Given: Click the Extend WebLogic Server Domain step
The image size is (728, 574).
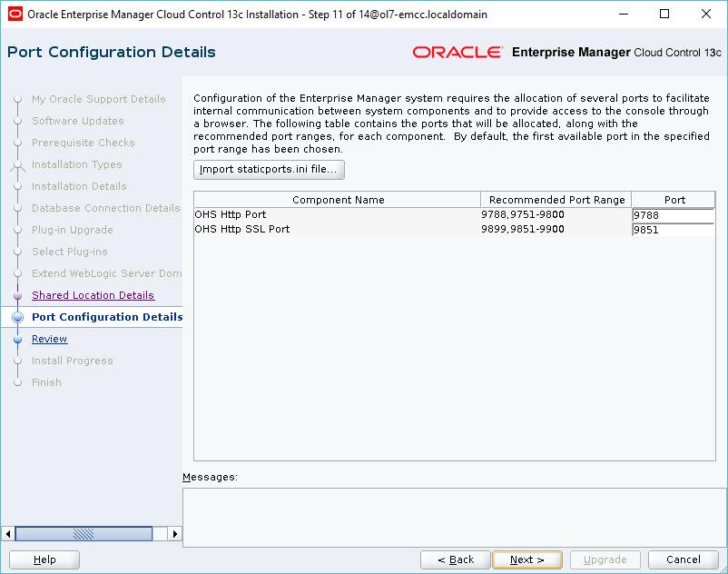Looking at the screenshot, I should pos(107,273).
